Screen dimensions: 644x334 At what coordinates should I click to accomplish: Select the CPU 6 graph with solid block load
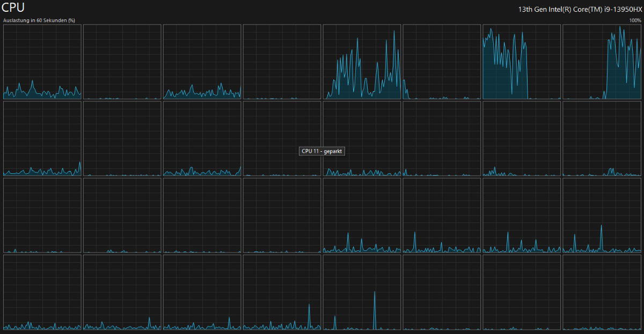(522, 62)
